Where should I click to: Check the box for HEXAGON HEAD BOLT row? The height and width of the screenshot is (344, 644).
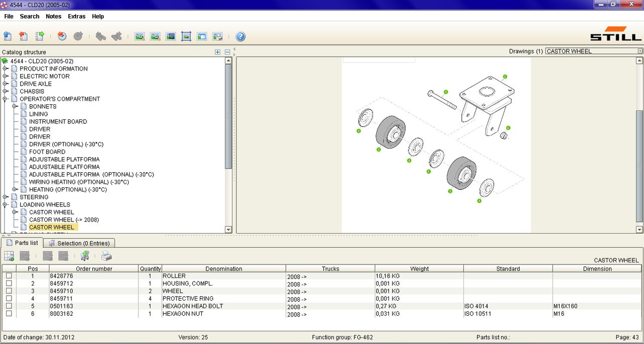pyautogui.click(x=9, y=306)
